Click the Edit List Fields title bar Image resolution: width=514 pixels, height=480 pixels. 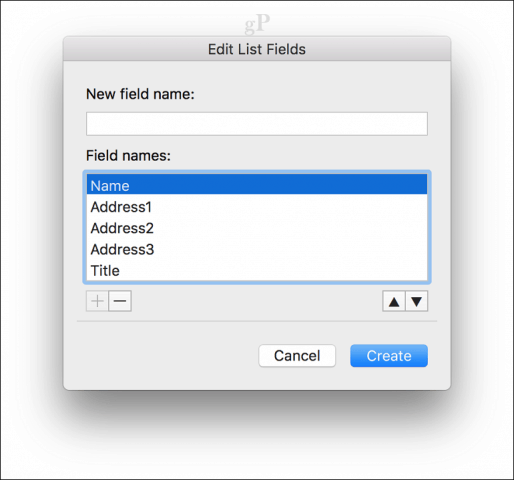coord(257,49)
